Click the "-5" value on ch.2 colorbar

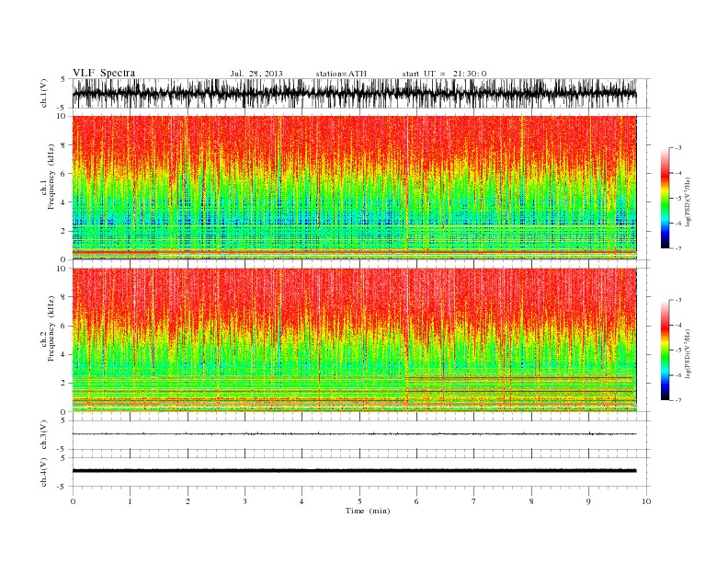click(678, 350)
